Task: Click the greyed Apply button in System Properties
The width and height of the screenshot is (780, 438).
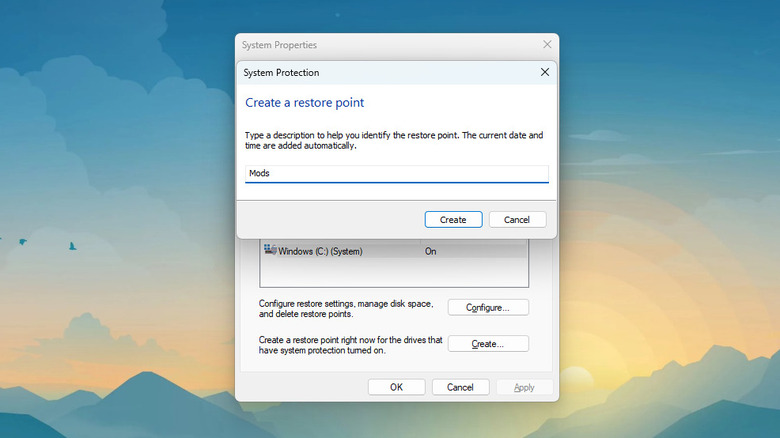Action: (x=524, y=387)
